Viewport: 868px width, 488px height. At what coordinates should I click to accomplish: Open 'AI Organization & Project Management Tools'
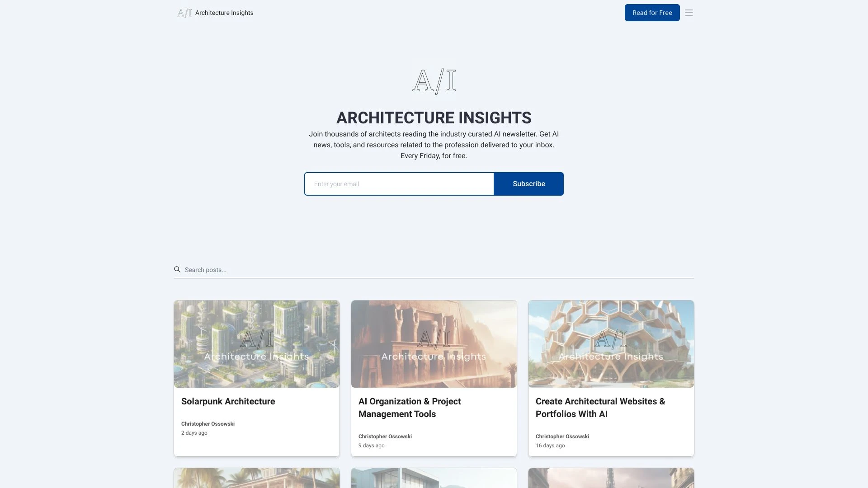tap(410, 408)
